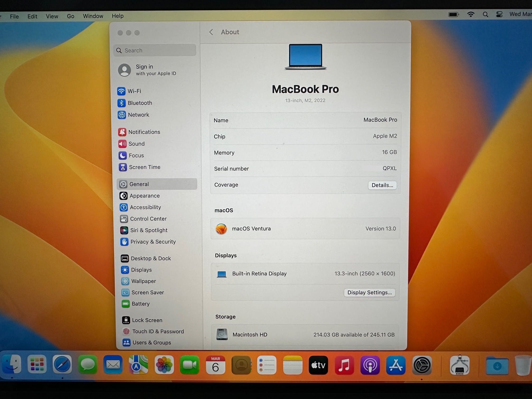Open Spotlight search in menu bar
Viewport: 532px width, 399px height.
[x=485, y=14]
